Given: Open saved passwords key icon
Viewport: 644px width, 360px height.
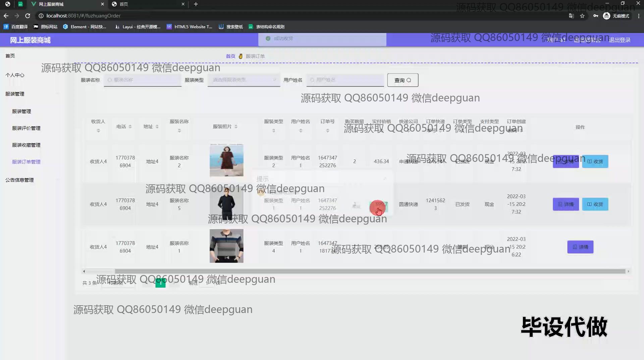Looking at the screenshot, I should pyautogui.click(x=595, y=16).
